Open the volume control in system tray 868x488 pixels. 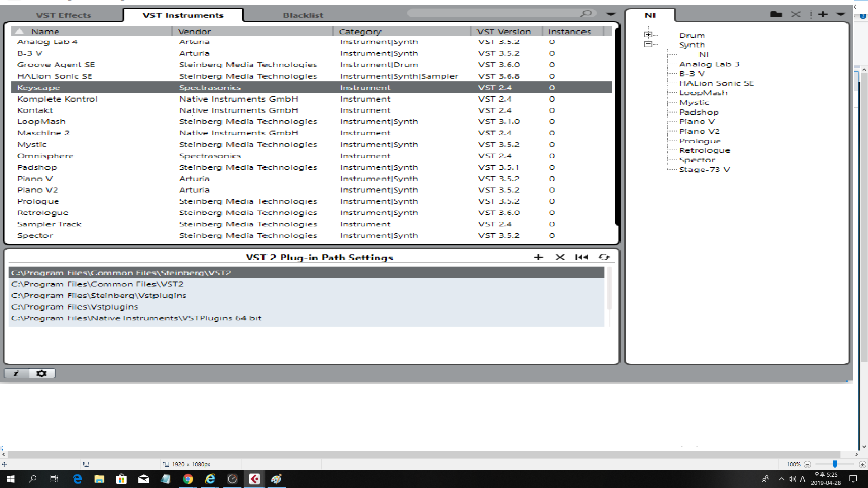click(x=792, y=479)
